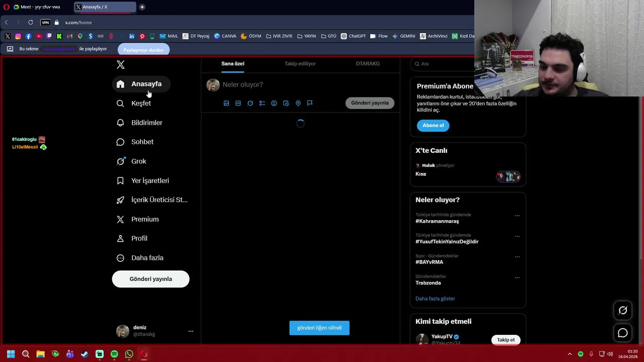The width and height of the screenshot is (644, 362).
Task: Open the Pinterest bookmark
Action: (142, 36)
